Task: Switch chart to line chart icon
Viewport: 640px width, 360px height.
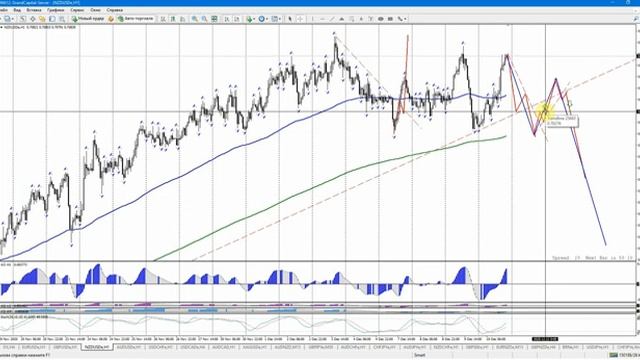Action: tap(182, 19)
